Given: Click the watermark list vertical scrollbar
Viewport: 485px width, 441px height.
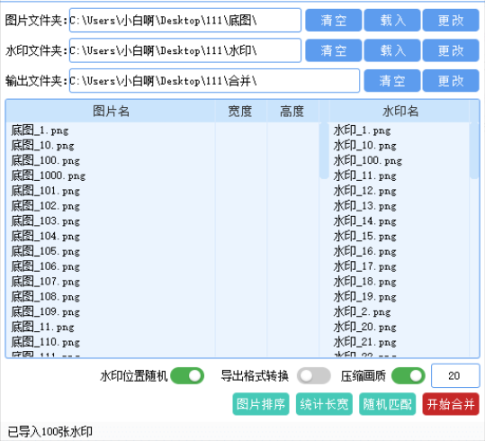Looking at the screenshot, I should click(474, 151).
